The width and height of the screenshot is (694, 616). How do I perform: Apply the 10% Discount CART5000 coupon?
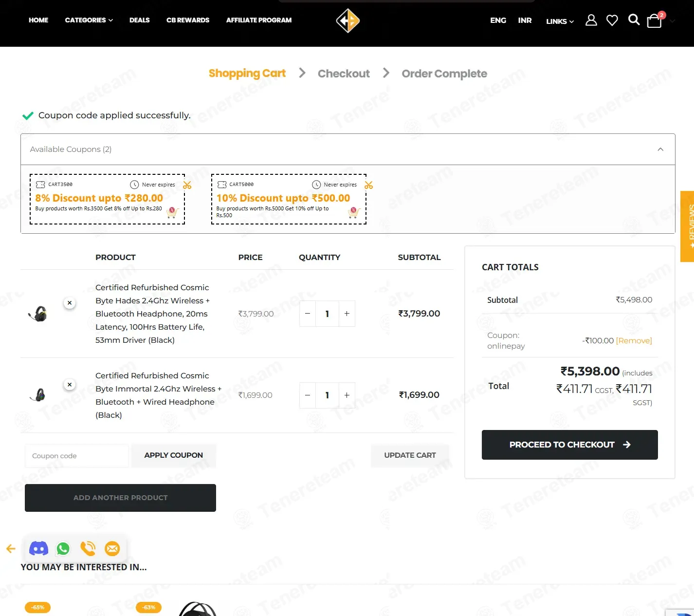pyautogui.click(x=289, y=199)
